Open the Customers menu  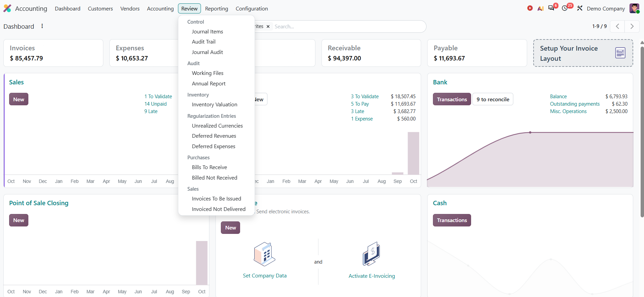click(100, 8)
